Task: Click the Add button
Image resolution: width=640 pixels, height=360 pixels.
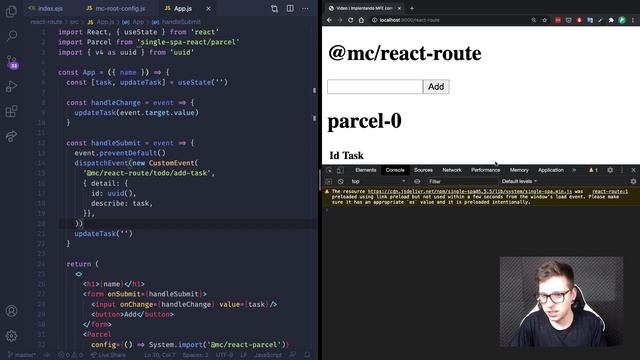Action: (x=436, y=87)
